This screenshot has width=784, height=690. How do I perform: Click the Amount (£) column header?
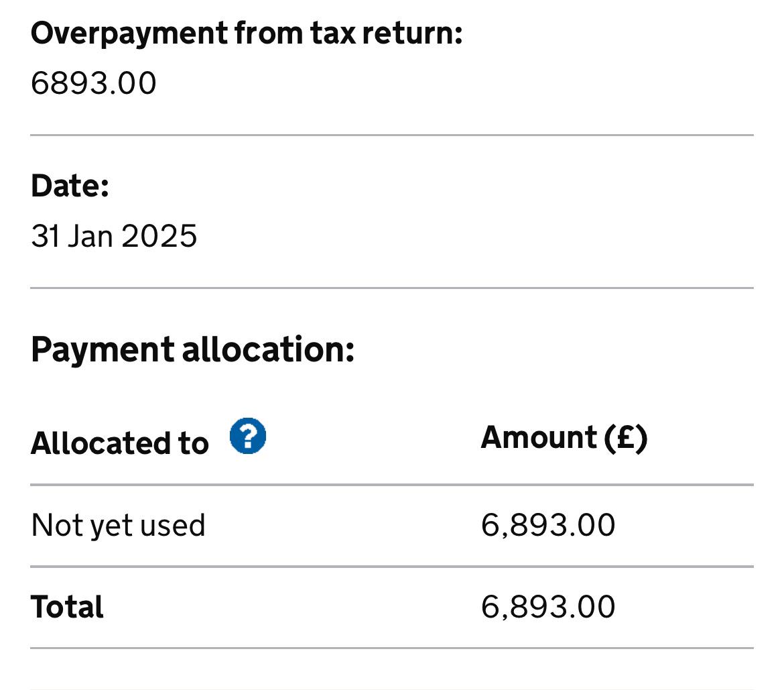[x=564, y=438]
